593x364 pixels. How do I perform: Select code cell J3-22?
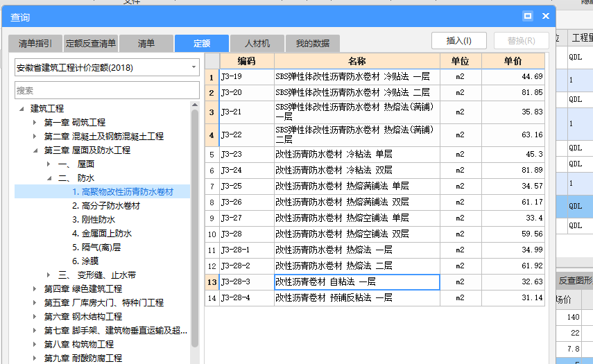tap(247, 135)
